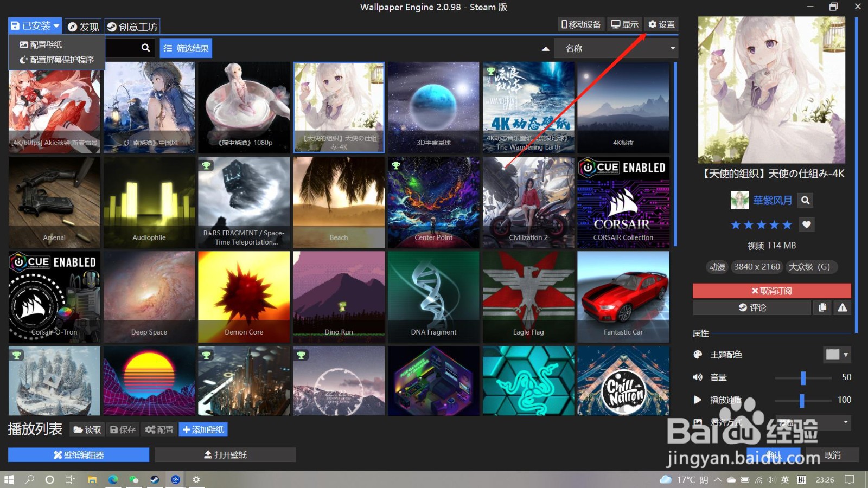Select the CORSAIR Collection wallpaper
The image size is (868, 488).
tap(623, 202)
